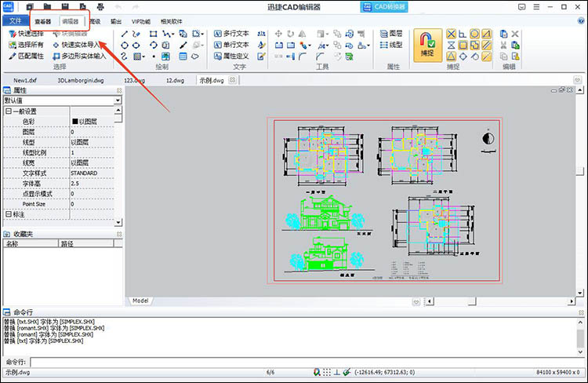This screenshot has width=588, height=383.
Task: Click Polygon Entity Input button
Action: click(79, 56)
